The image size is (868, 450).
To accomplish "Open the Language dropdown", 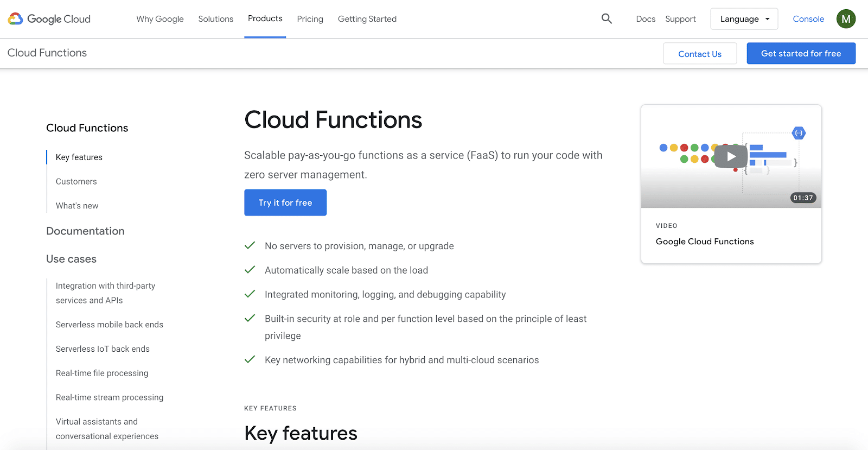I will click(x=744, y=19).
